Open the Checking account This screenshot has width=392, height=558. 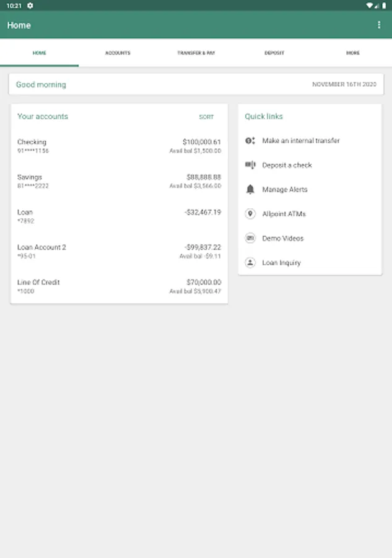(x=119, y=146)
